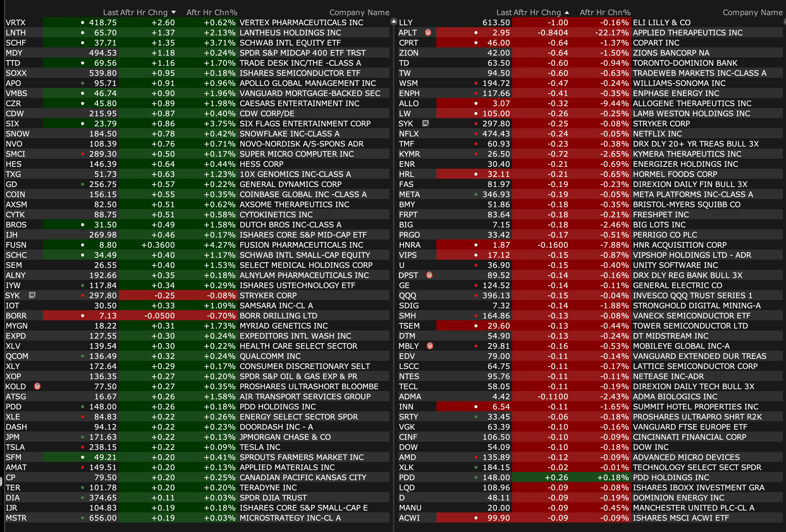Click the scroll-up arrow beside LLY row
The width and height of the screenshot is (786, 532).
pyautogui.click(x=393, y=21)
